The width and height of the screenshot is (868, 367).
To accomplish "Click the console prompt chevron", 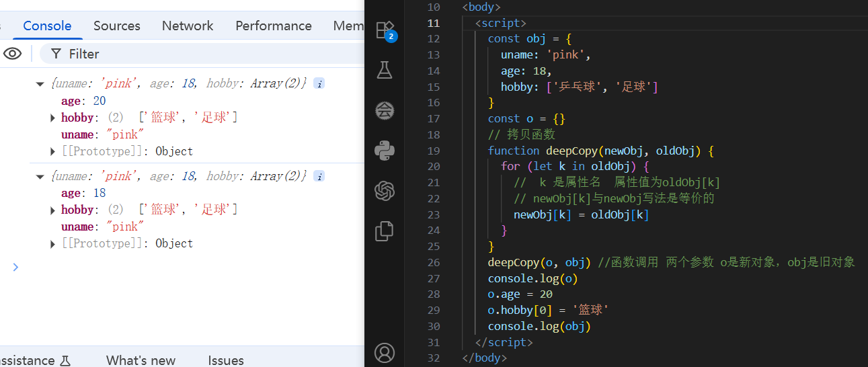I will tap(15, 267).
